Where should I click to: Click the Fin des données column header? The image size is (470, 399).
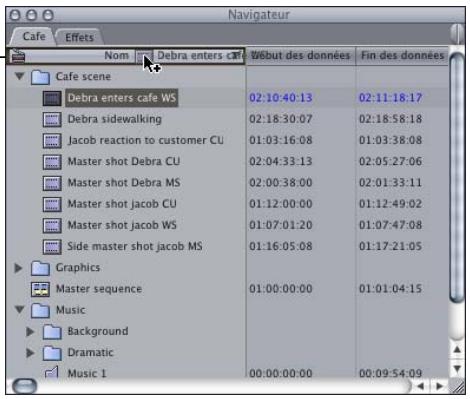(x=402, y=55)
